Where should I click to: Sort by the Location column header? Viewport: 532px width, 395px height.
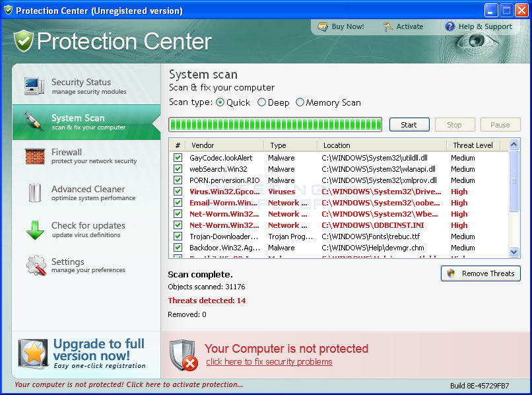pos(382,145)
